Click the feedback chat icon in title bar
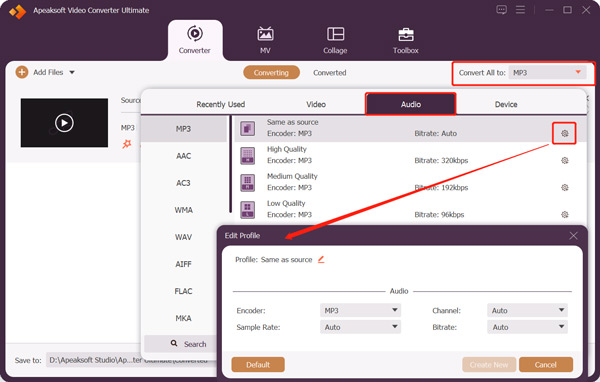Viewport: 600px width, 382px height. 501,10
